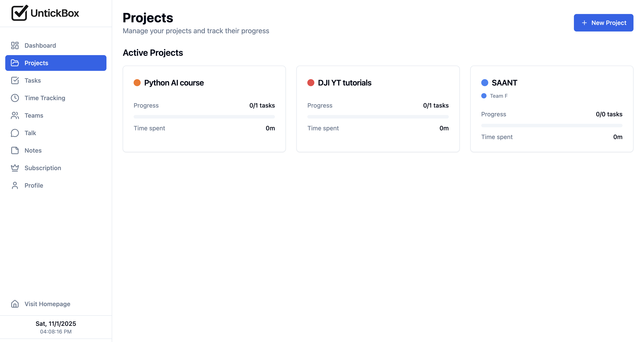Open the Dashboard via its grid icon
Image resolution: width=644 pixels, height=342 pixels.
click(x=15, y=45)
